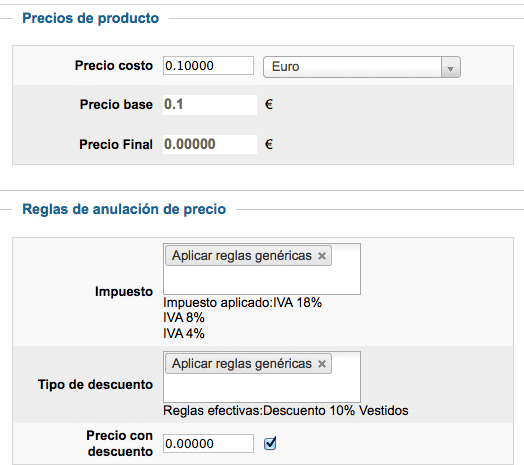Click the euro symbol beside Precio Final
524x465 pixels.
click(269, 144)
